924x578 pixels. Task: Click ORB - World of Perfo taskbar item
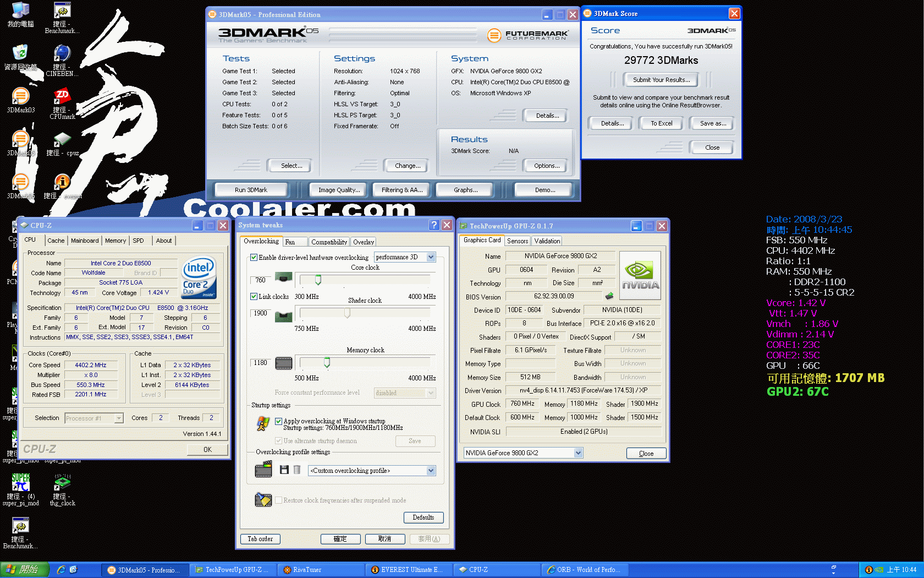coord(585,570)
